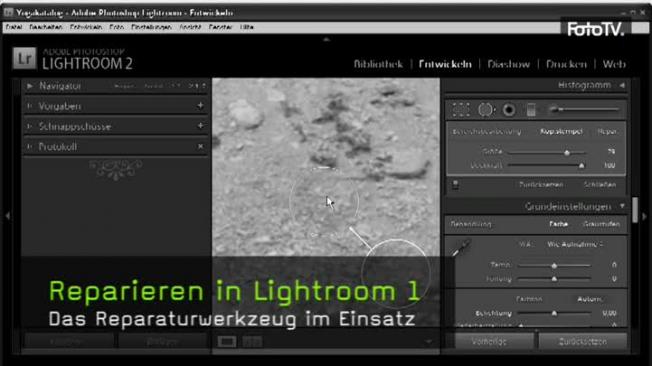Choose Repar. heal mode
652x366 pixels.
tap(607, 131)
